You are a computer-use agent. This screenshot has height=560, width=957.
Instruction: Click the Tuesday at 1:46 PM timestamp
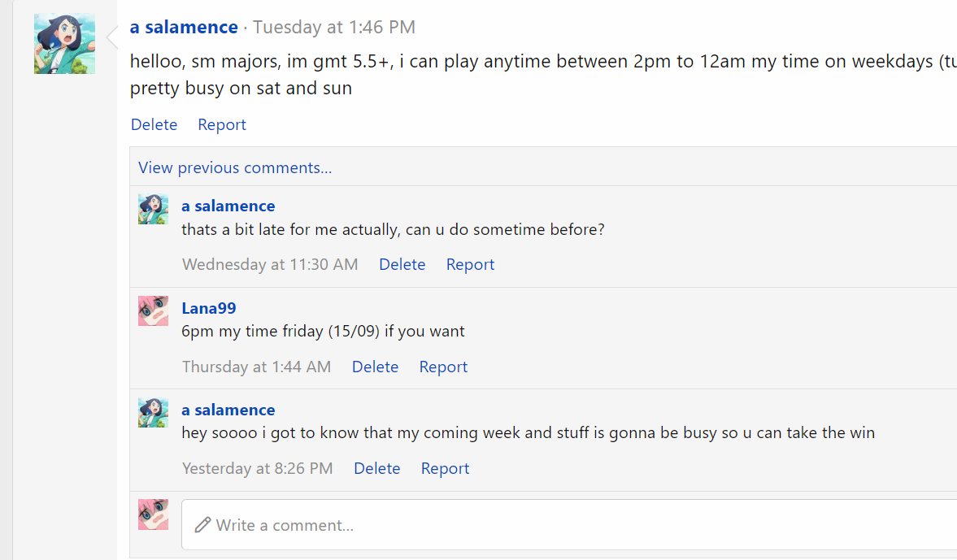pos(334,27)
